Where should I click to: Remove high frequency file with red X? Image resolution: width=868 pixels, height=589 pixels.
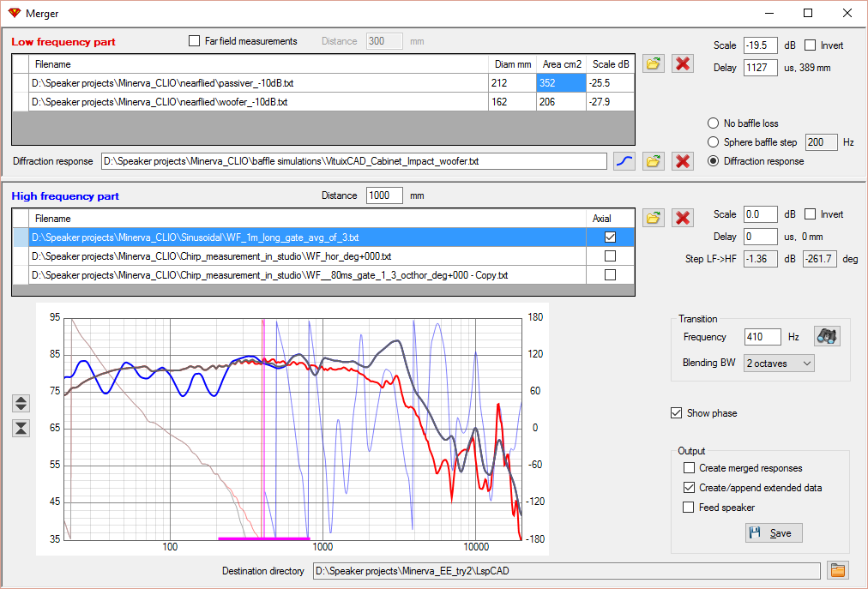[x=683, y=218]
